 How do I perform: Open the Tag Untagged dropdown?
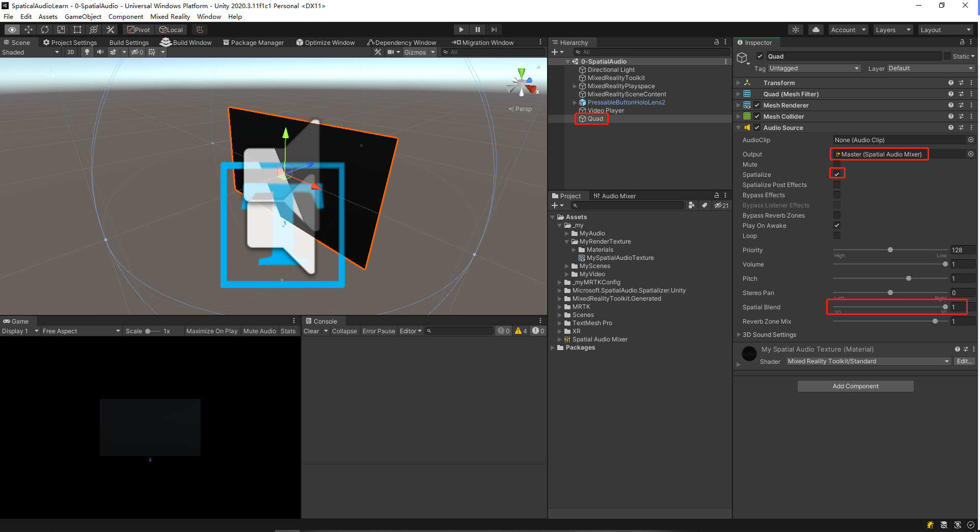[814, 68]
